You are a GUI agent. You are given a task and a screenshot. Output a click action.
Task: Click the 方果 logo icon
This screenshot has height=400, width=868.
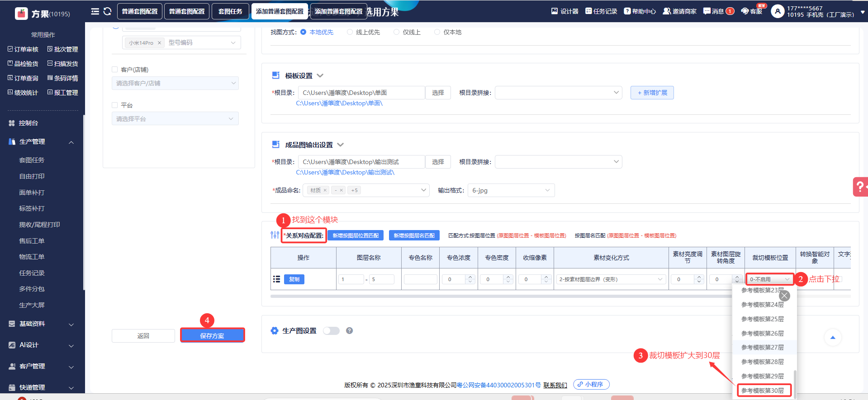(21, 14)
